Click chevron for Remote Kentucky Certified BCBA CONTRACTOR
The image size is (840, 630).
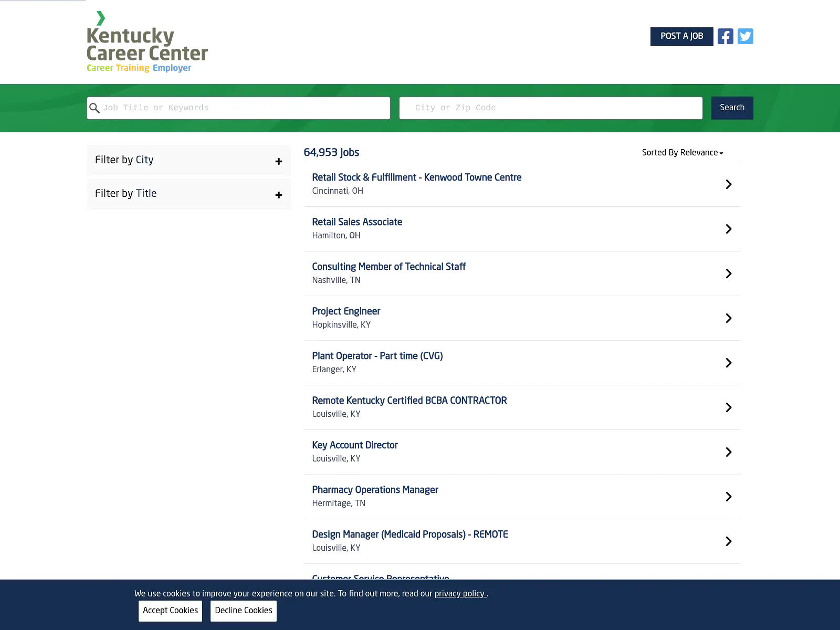(728, 407)
